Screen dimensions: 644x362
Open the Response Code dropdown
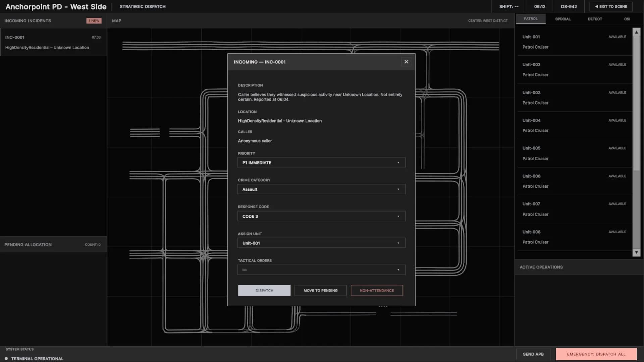[321, 216]
